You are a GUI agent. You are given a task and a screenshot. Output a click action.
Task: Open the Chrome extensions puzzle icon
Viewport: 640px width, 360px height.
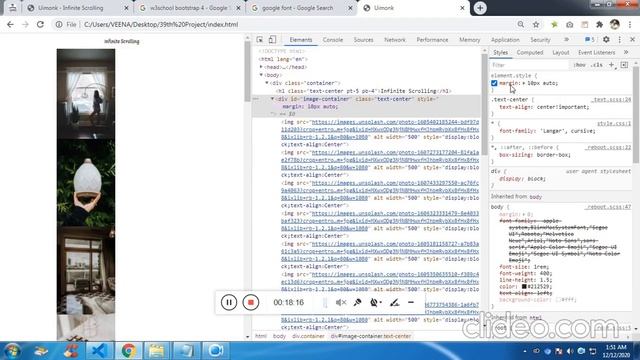click(x=599, y=24)
